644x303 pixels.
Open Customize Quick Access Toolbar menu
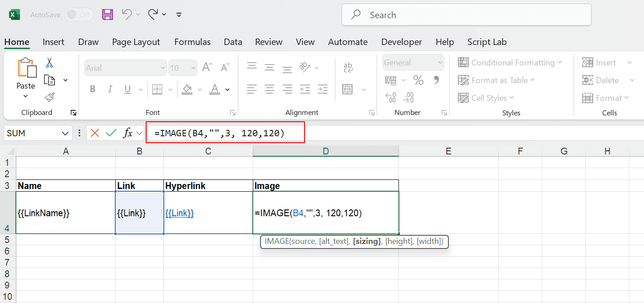click(179, 15)
